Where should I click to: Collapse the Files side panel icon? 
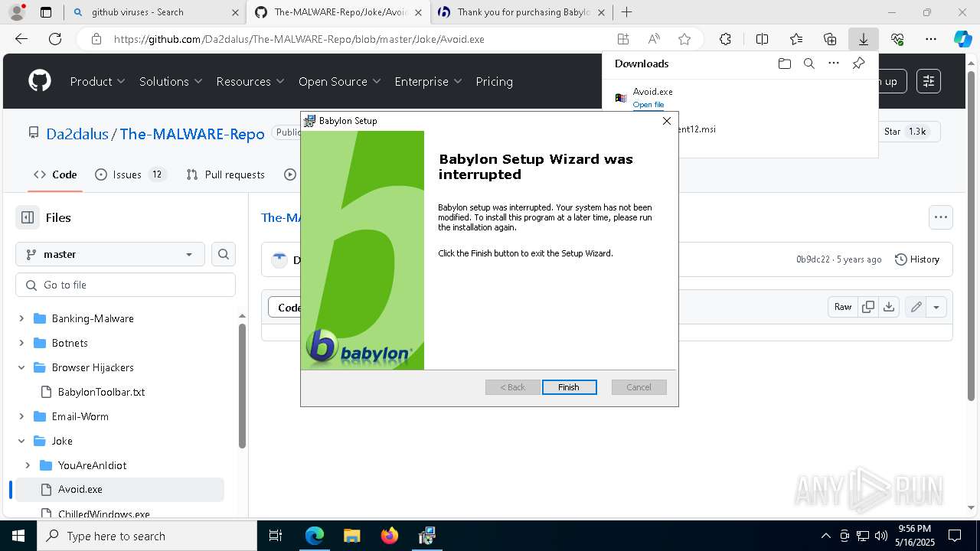28,217
